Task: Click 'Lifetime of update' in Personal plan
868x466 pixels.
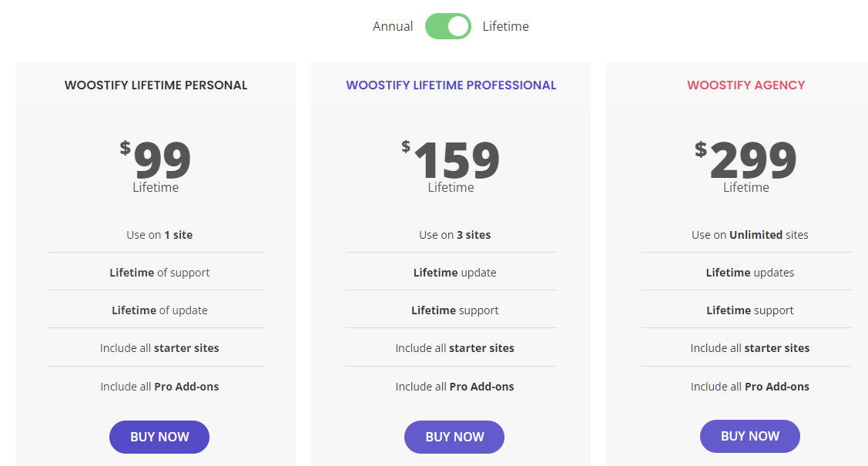Action: [159, 310]
